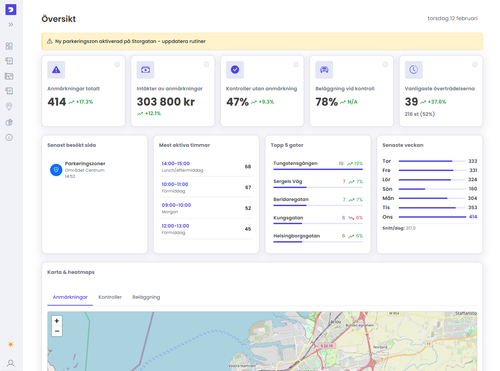Click the blue Parkeringszoner shield icon
The image size is (500, 371).
pos(56,170)
